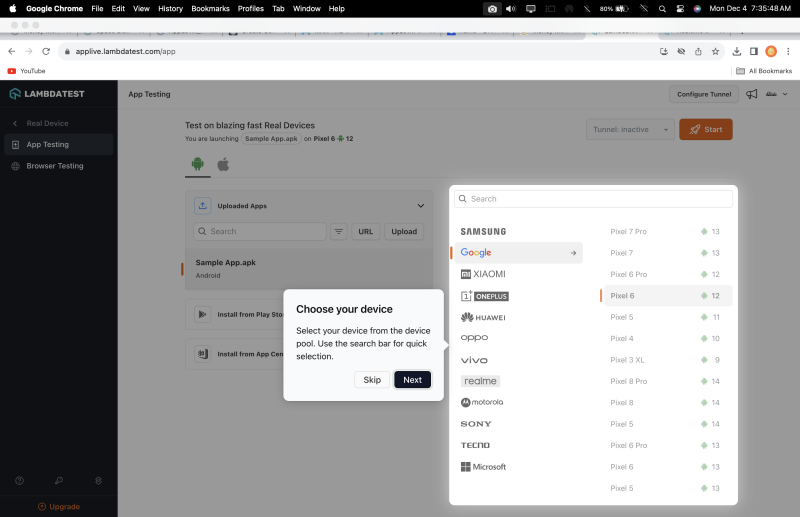Expand the user account dropdown arrow
Screen dimensions: 800x517
click(785, 94)
